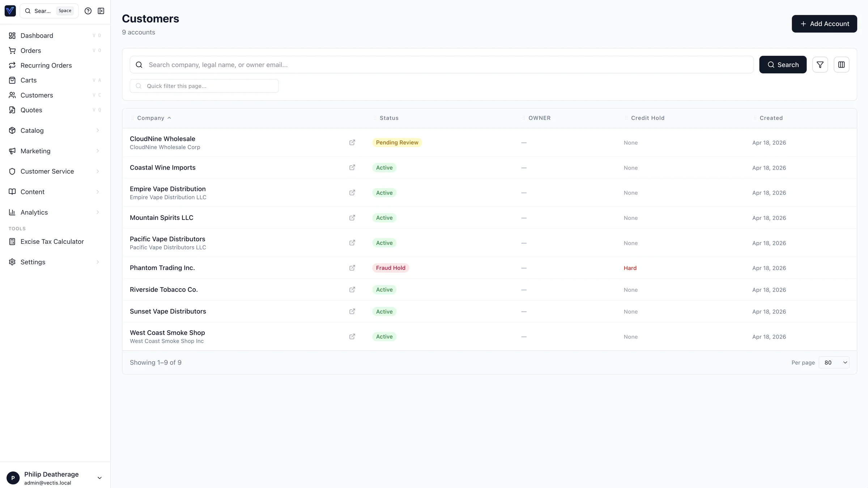This screenshot has width=868, height=488.
Task: Open West Coast Smoke Shop link icon
Action: [352, 337]
